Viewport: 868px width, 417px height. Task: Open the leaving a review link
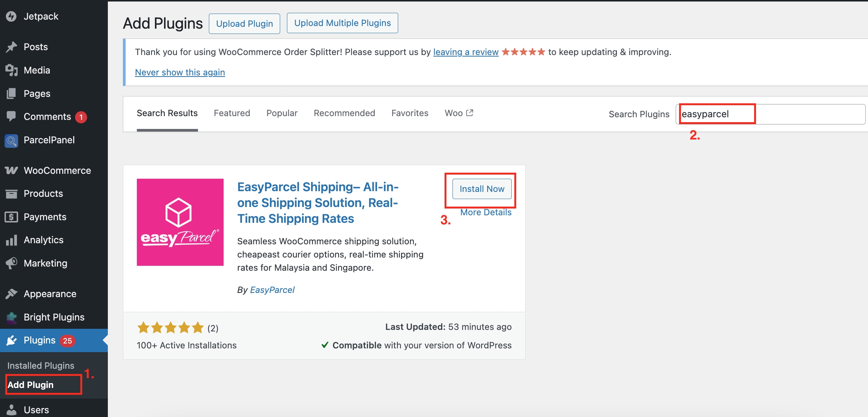click(466, 52)
